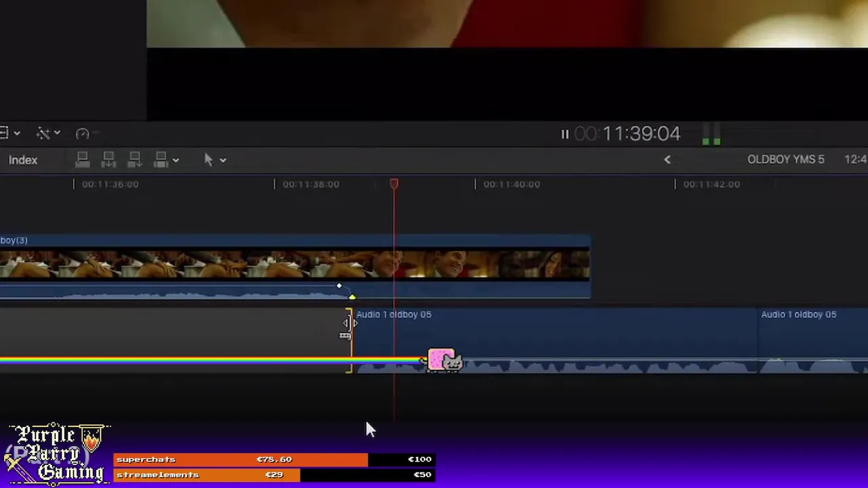
Task: Click the yellow audio fade handle
Action: coord(352,297)
